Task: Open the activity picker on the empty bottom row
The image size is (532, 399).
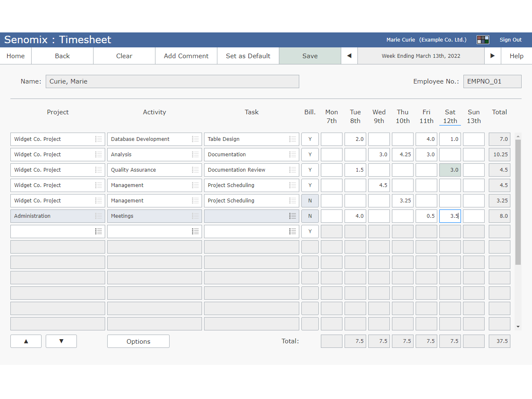Action: (195, 231)
